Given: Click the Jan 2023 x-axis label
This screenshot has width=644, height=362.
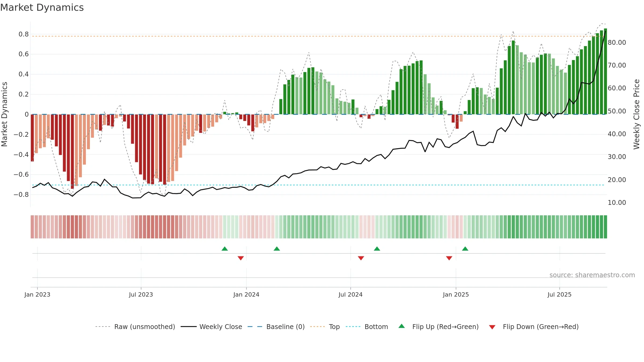Looking at the screenshot, I should click(37, 294).
